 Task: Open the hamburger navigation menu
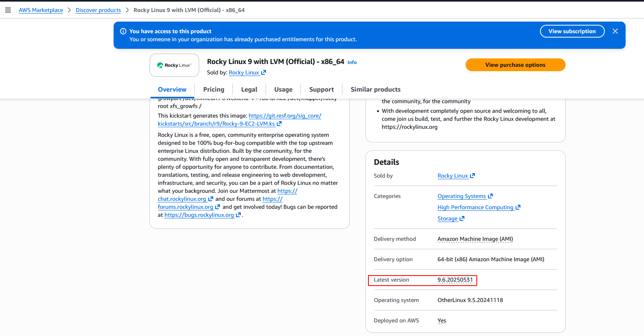point(8,10)
